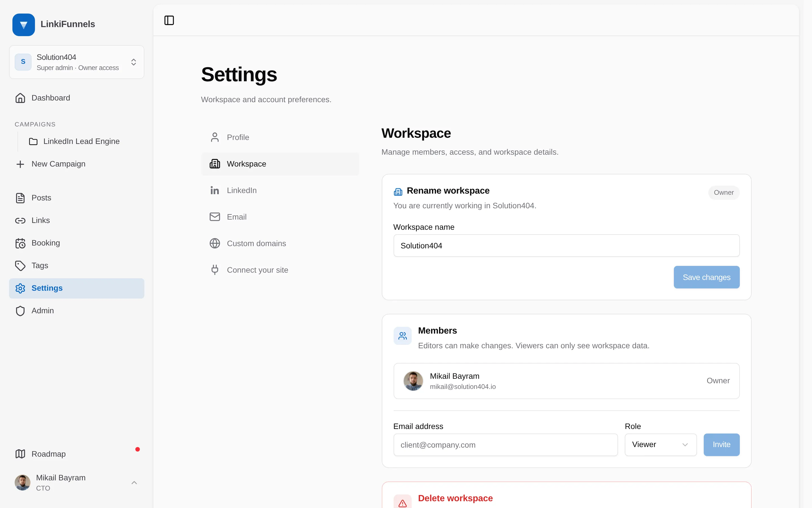Switch to the Profile settings tab

click(x=280, y=137)
